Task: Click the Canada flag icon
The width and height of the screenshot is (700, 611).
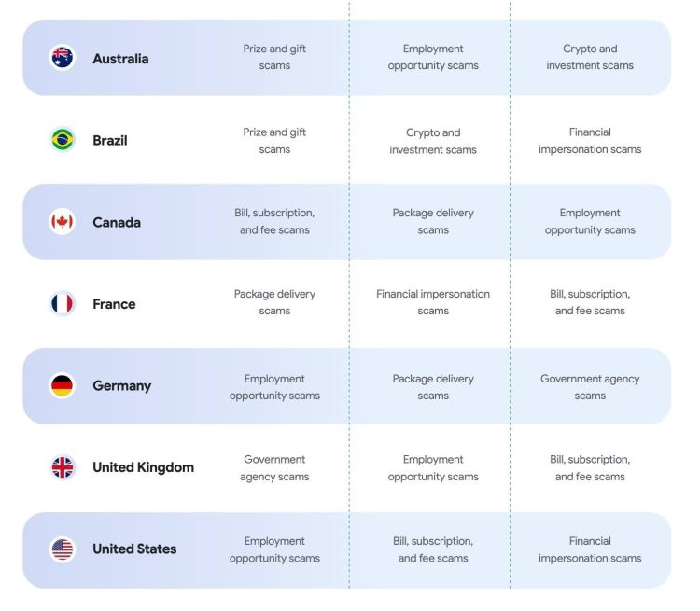Action: pos(63,222)
